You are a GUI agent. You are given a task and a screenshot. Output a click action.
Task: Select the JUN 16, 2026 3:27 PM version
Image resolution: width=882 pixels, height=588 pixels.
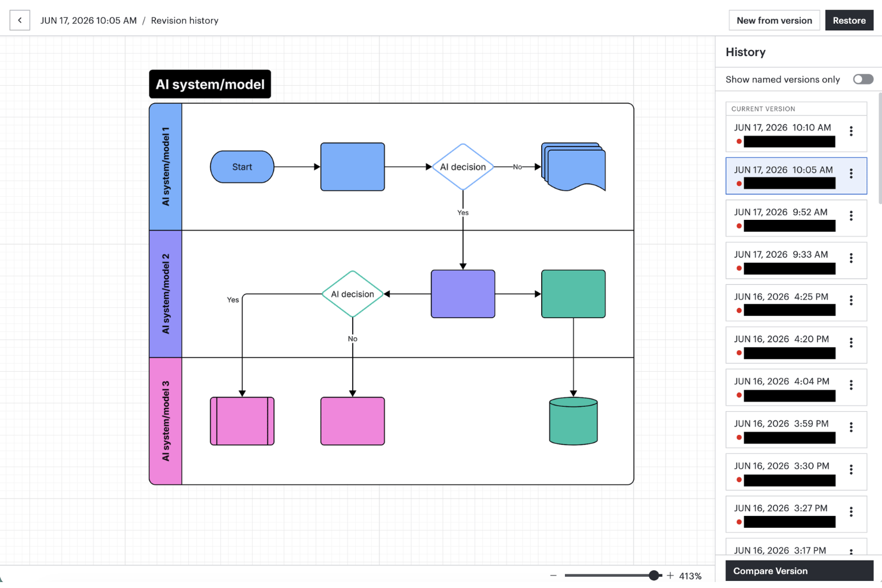pyautogui.click(x=796, y=514)
